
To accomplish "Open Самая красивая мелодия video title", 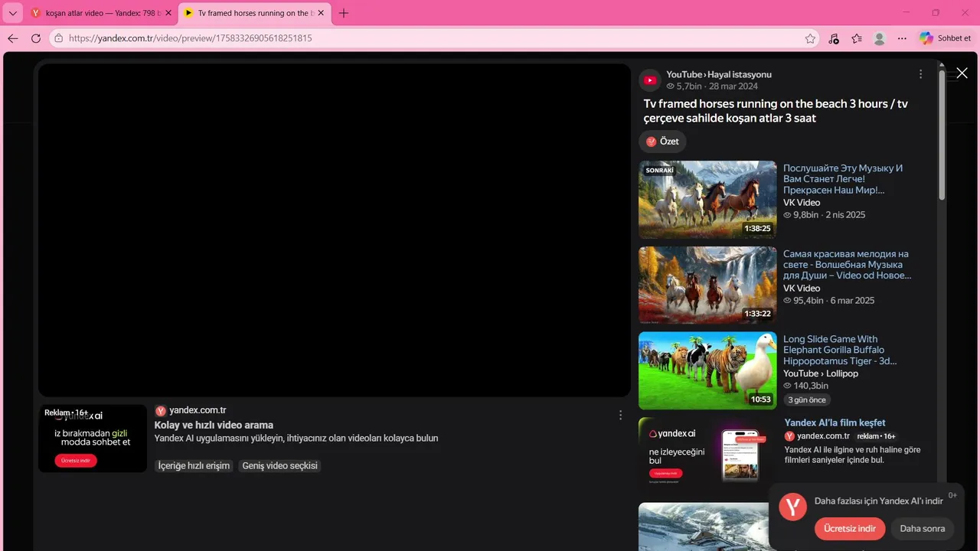I will click(848, 265).
